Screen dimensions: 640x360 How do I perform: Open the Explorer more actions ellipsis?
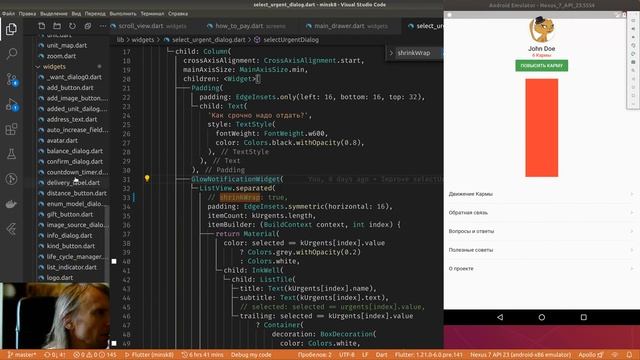coord(102,26)
